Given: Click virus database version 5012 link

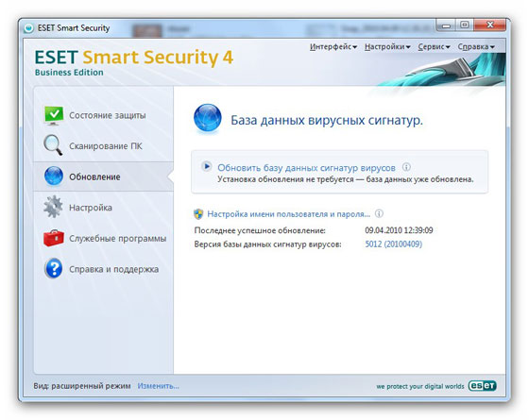Looking at the screenshot, I should (393, 244).
